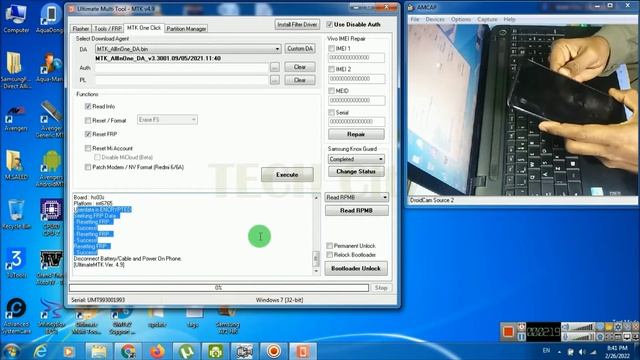The height and width of the screenshot is (360, 640).
Task: Open the Aqua-Manager desktop shortcut
Action: coord(51,67)
